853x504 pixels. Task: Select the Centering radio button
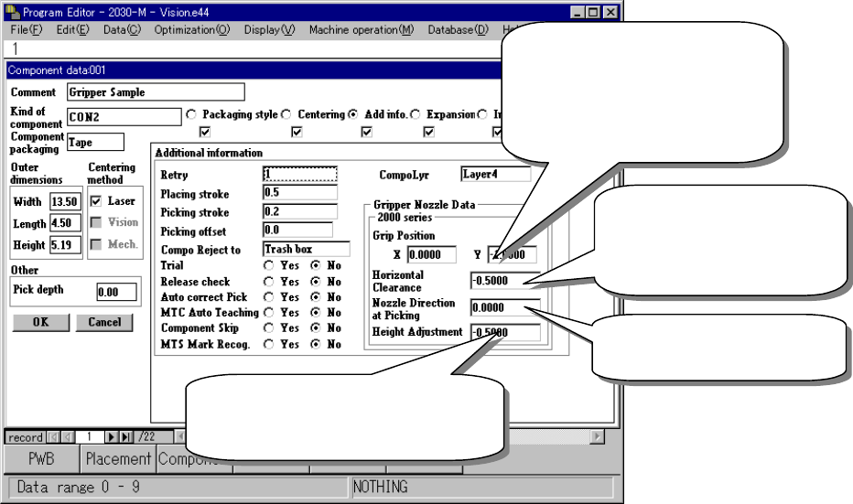(286, 114)
